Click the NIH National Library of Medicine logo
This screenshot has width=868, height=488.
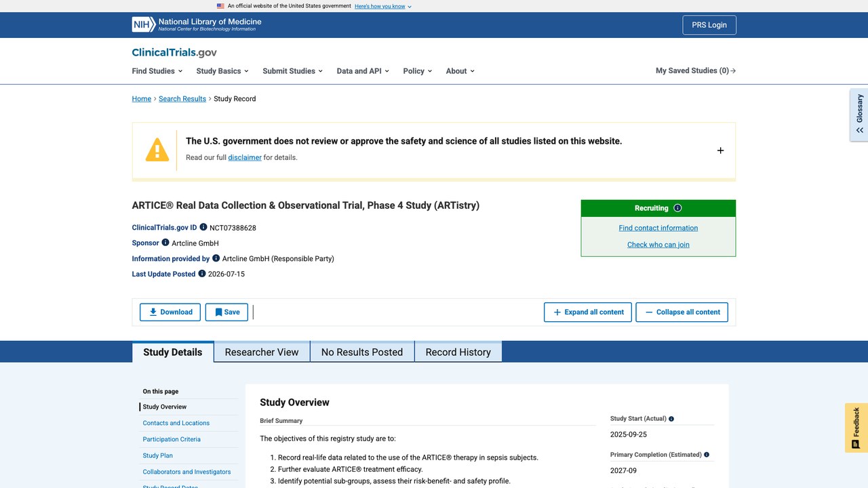[x=197, y=24]
